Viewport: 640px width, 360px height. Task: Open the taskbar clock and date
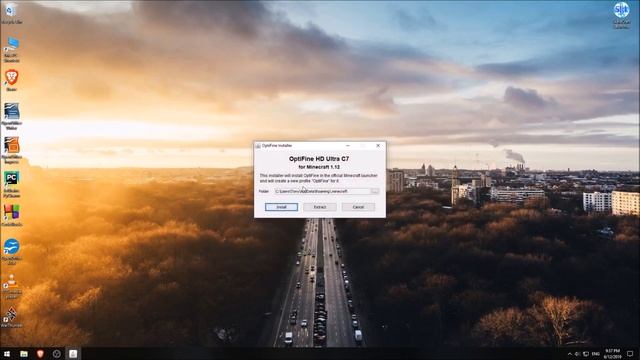click(612, 353)
